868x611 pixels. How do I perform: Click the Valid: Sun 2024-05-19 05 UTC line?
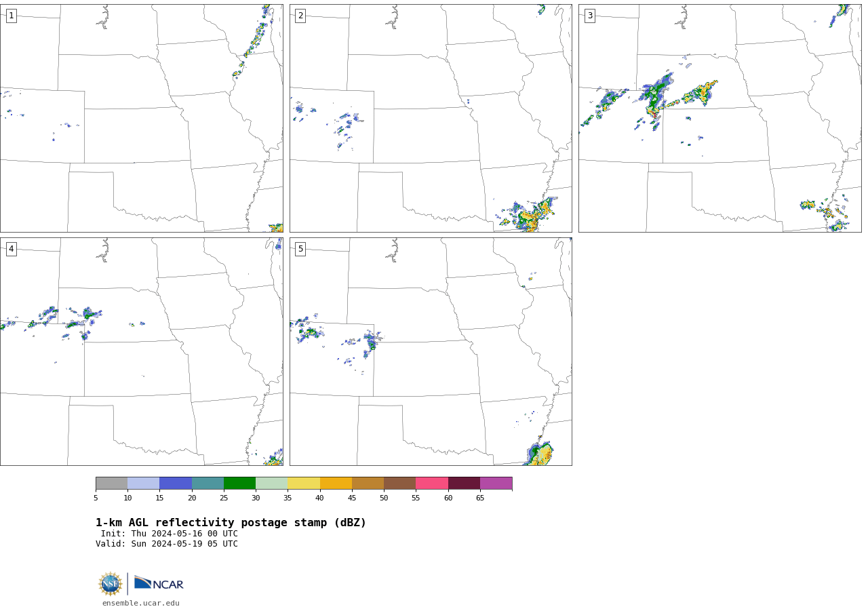167,544
